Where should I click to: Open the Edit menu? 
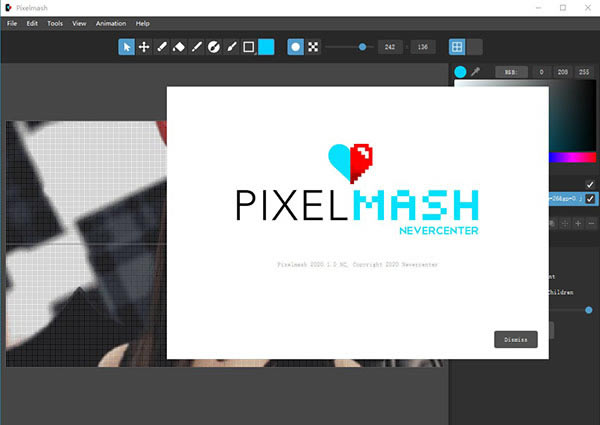point(32,23)
